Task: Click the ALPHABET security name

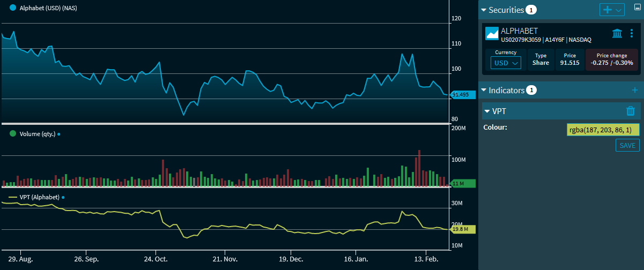Action: click(x=519, y=31)
